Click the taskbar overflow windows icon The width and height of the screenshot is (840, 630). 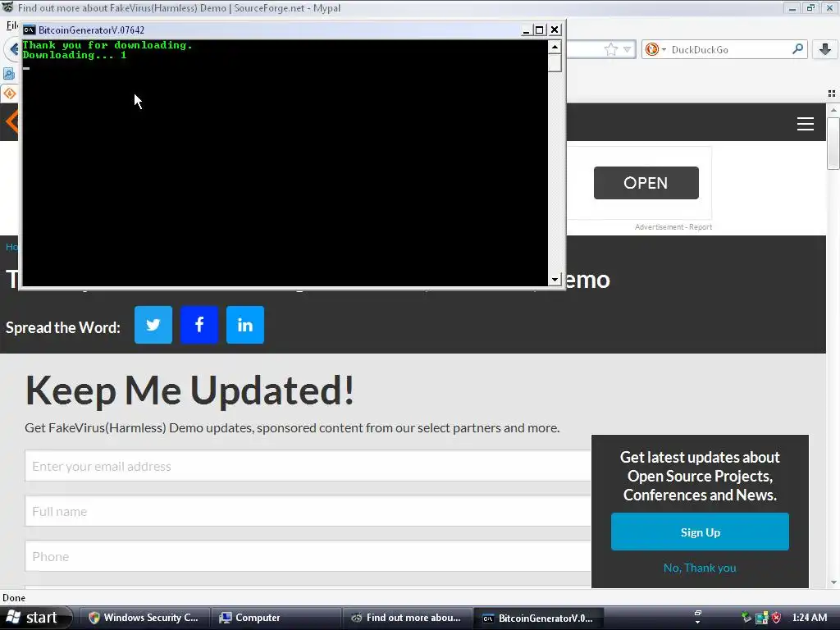pyautogui.click(x=697, y=614)
